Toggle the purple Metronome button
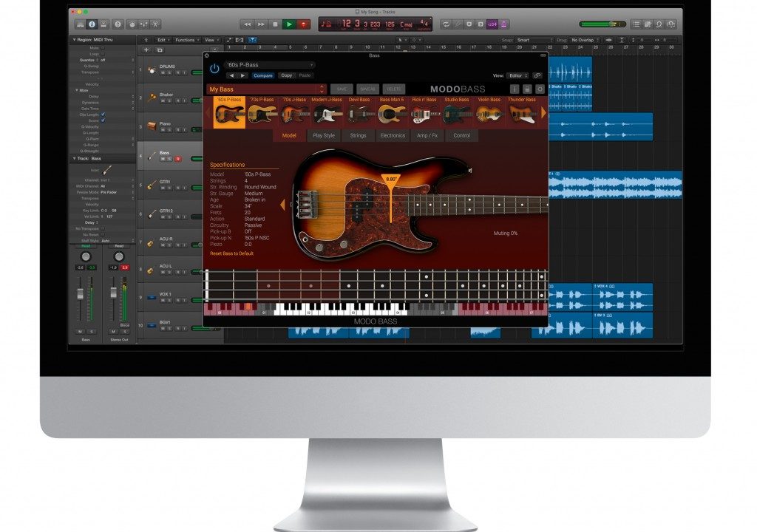Screen dimensions: 757x532 click(503, 24)
